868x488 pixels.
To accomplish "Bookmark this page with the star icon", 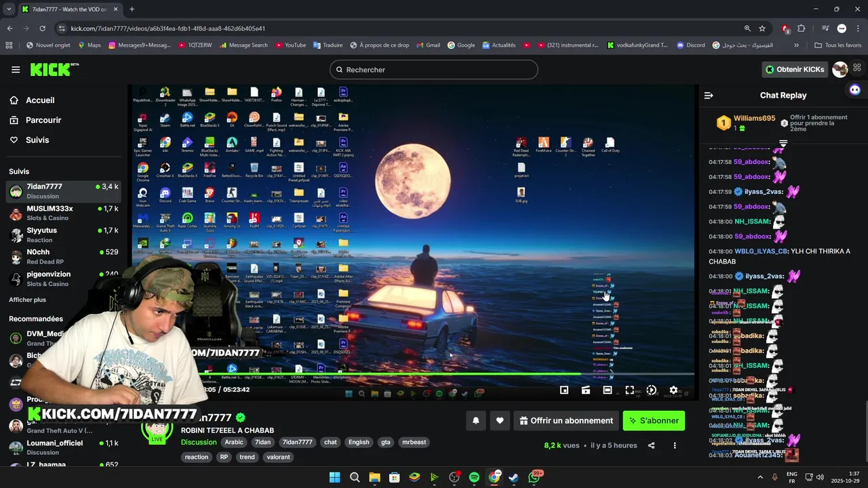I will (x=762, y=28).
